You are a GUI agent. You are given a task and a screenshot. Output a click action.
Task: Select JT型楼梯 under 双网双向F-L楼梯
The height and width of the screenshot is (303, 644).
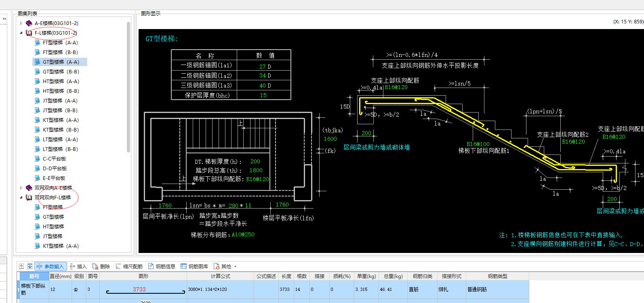click(53, 236)
